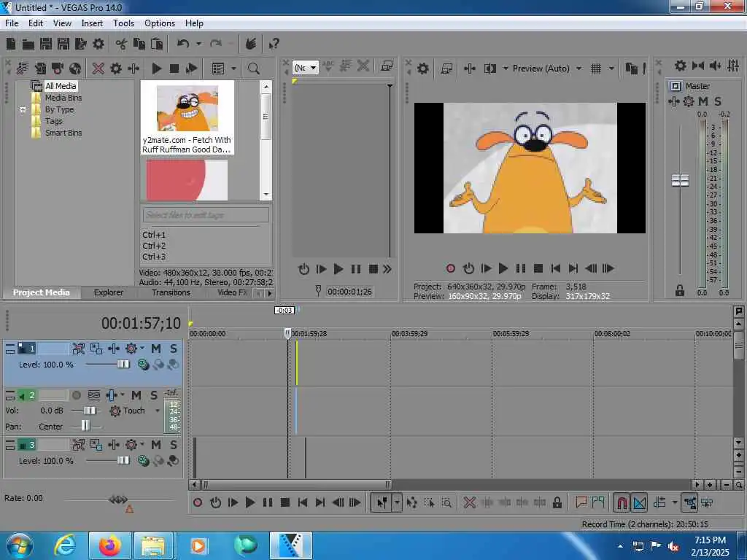The image size is (747, 560).
Task: Toggle Automatic Crossfades button
Action: [639, 502]
